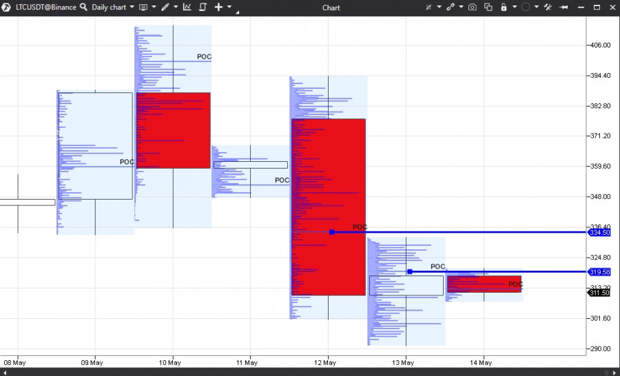Click the 382.80 price axis label
620x376 pixels.
[x=600, y=106]
